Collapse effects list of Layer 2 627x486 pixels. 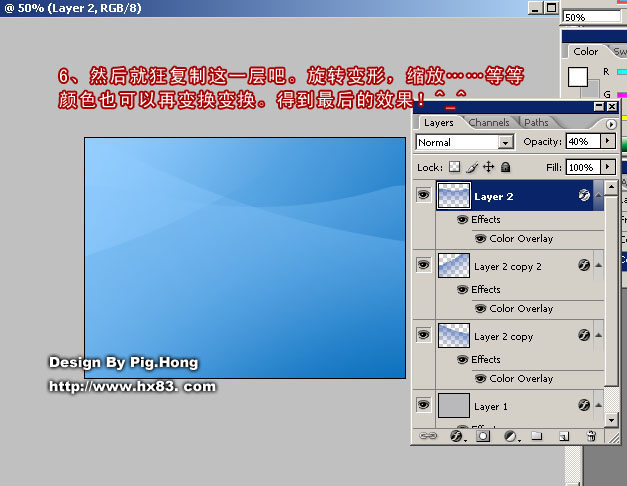click(x=598, y=195)
